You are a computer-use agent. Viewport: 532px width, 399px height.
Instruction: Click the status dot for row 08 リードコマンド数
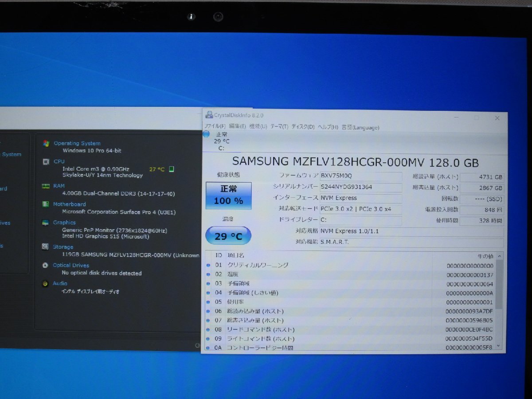(208, 329)
